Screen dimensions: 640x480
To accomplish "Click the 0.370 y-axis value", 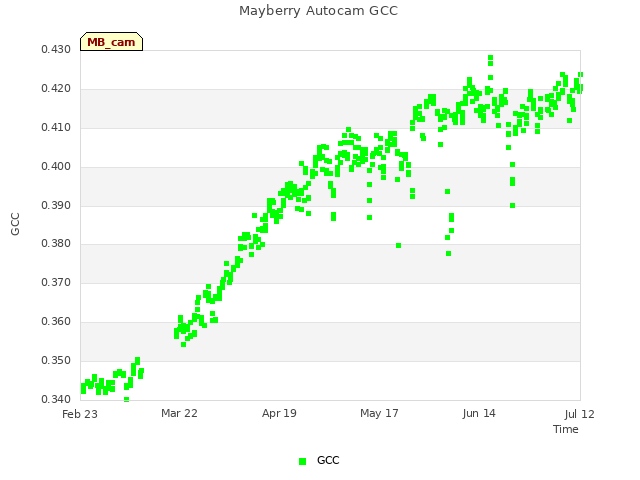I will (x=56, y=282).
